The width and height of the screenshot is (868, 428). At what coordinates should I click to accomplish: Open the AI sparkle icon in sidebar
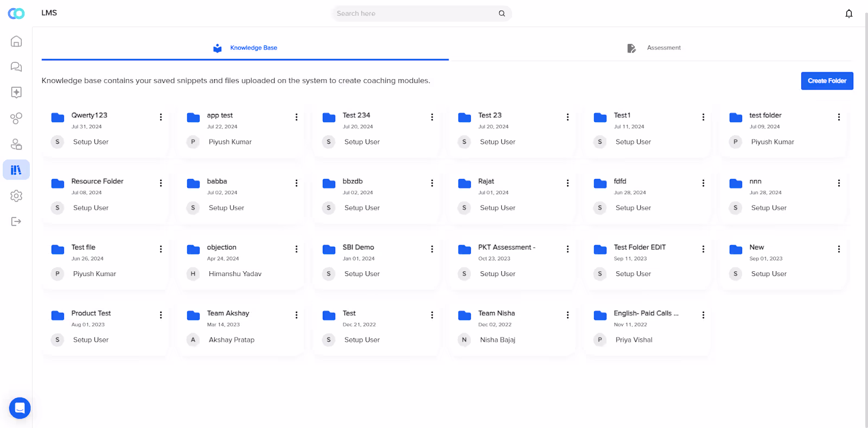click(16, 92)
